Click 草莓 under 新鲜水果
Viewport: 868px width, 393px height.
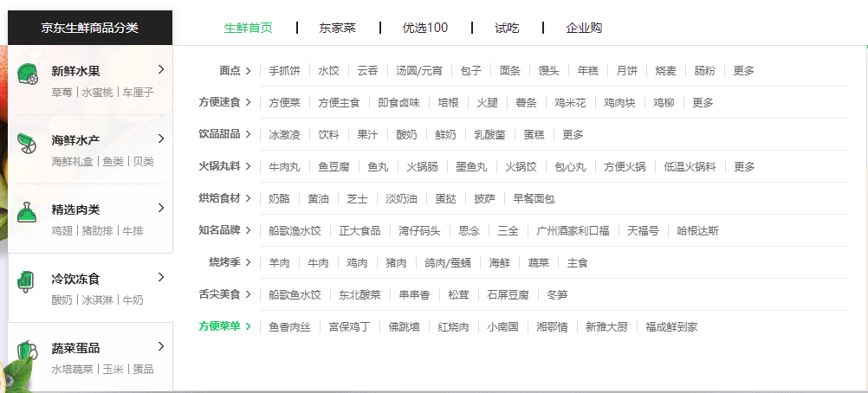62,93
